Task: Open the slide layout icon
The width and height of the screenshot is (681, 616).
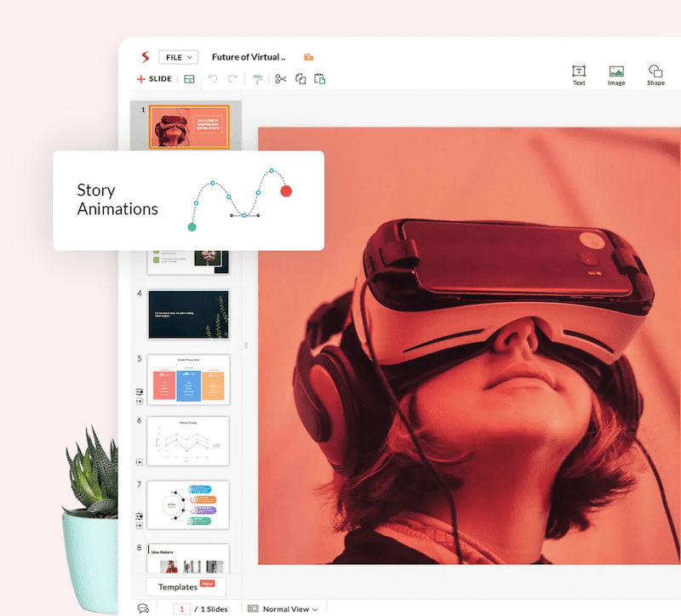Action: (189, 79)
